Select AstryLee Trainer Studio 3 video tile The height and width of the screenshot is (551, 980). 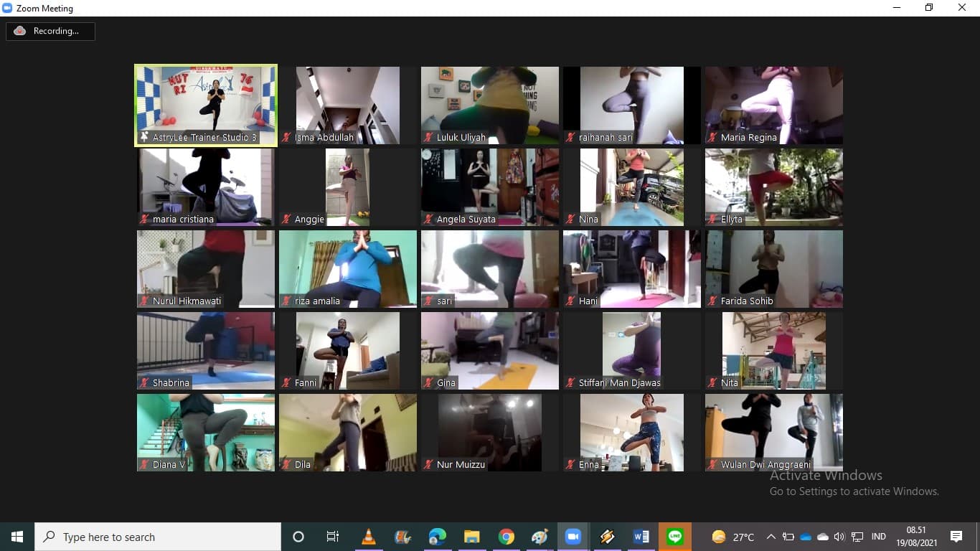pos(206,105)
